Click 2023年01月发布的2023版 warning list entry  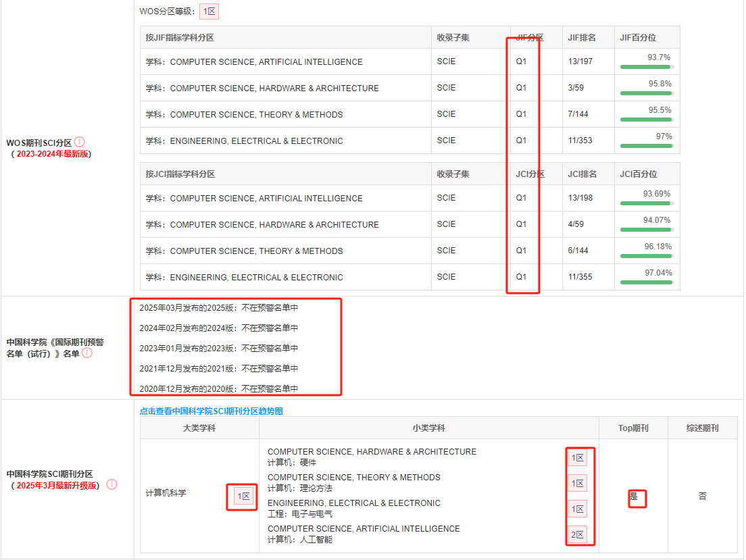[219, 349]
